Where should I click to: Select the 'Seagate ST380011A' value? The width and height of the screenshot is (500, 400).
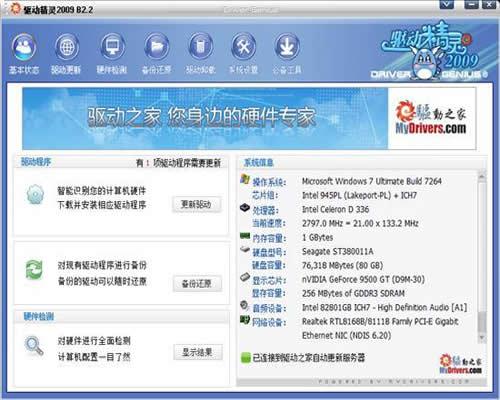[337, 251]
